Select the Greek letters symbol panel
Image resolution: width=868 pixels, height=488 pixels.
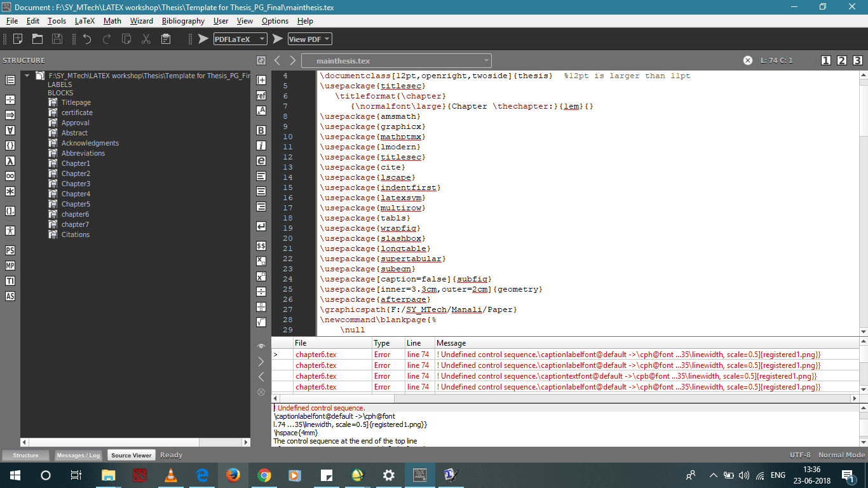pos(10,161)
